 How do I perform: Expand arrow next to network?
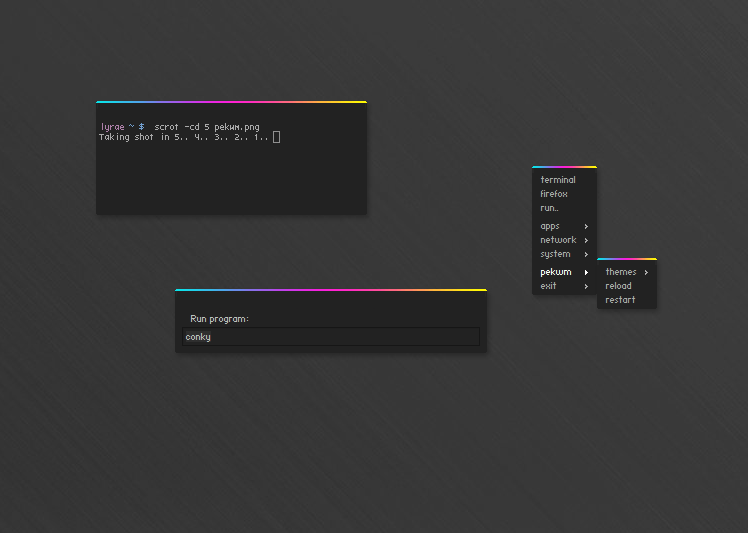coord(586,240)
